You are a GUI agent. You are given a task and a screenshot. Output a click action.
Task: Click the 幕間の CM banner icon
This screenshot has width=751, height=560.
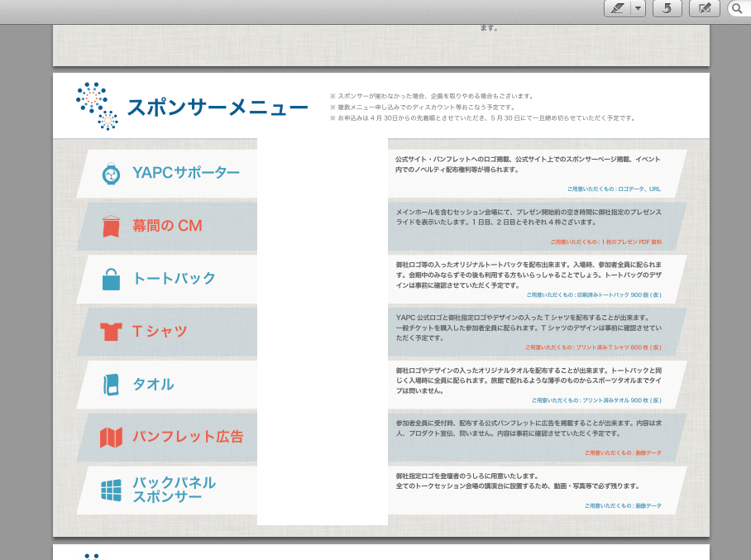[x=111, y=226]
